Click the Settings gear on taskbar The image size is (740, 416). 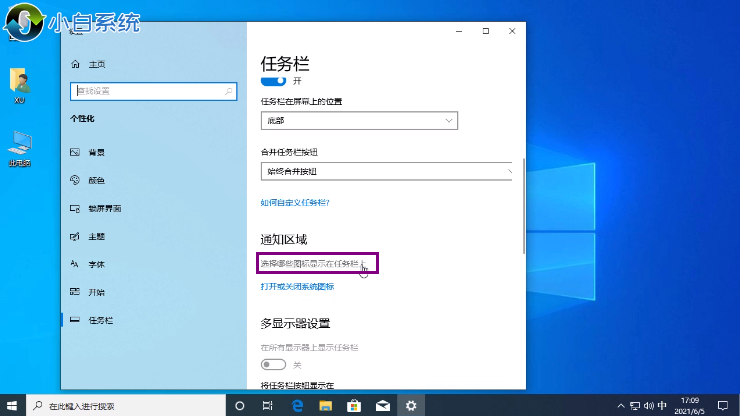411,406
